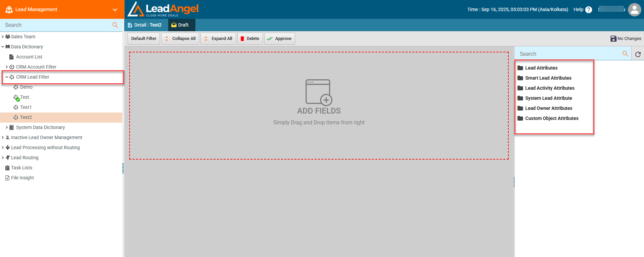Open the Lead Attributes folder
The image size is (644, 257).
point(541,68)
